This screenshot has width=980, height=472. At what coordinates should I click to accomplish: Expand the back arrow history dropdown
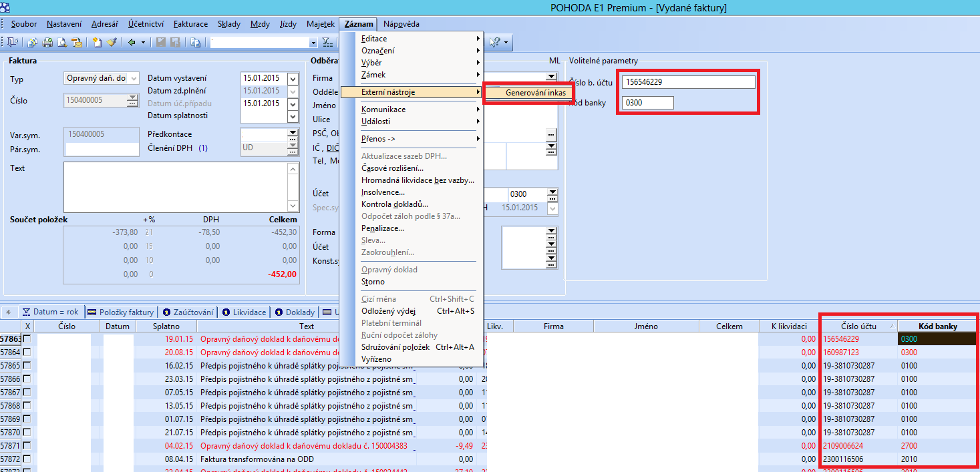(x=144, y=42)
